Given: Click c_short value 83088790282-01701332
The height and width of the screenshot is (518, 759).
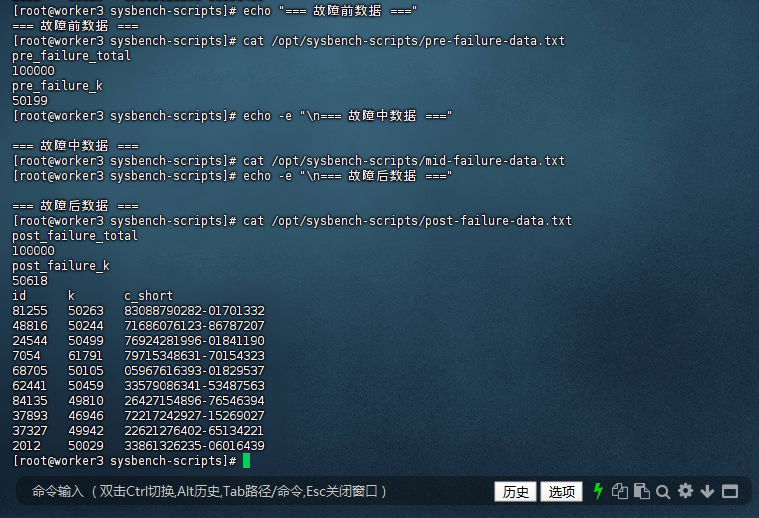Looking at the screenshot, I should click(195, 311).
